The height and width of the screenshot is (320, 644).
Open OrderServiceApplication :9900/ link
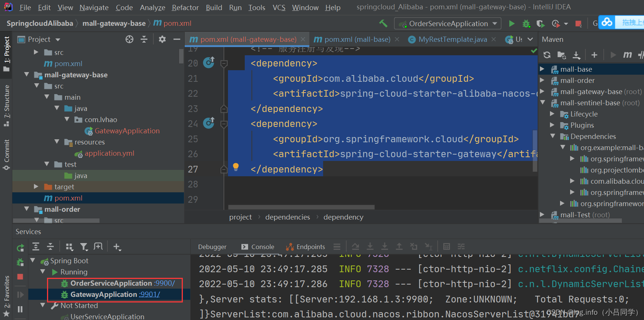[x=164, y=283]
